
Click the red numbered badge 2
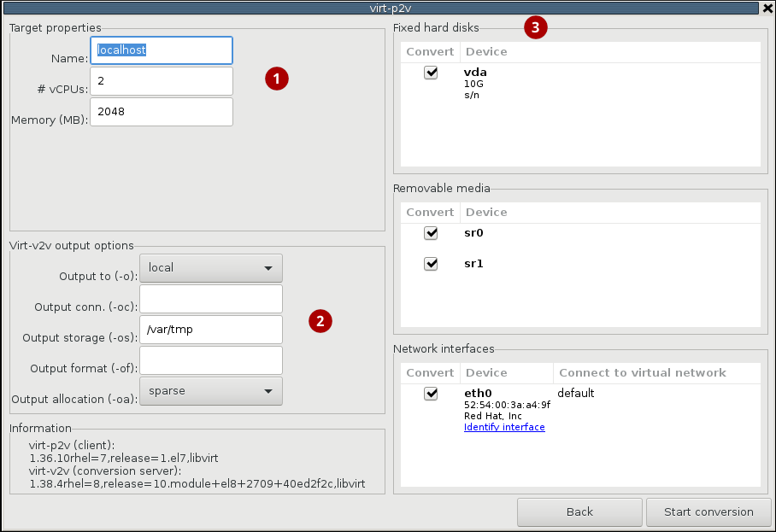(320, 322)
